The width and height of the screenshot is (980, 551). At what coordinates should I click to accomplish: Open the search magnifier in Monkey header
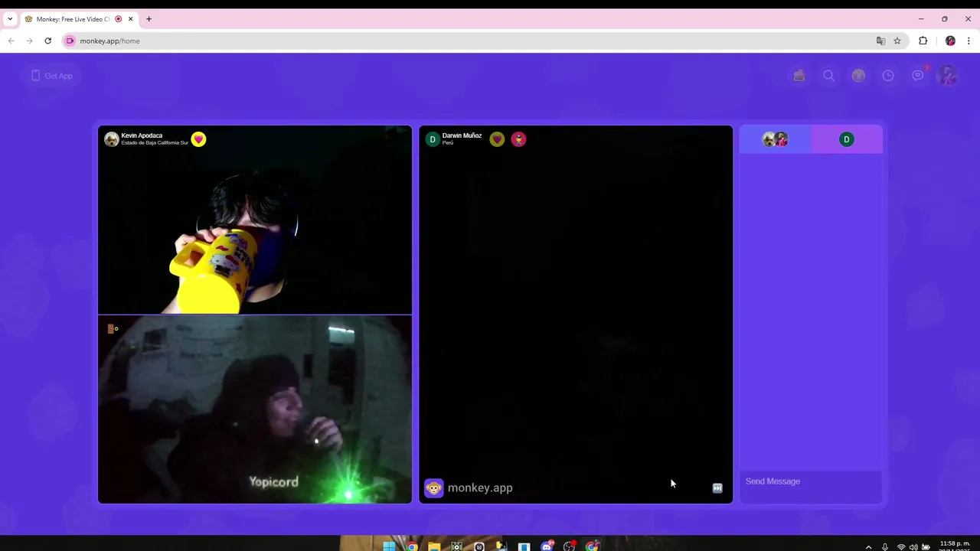828,76
